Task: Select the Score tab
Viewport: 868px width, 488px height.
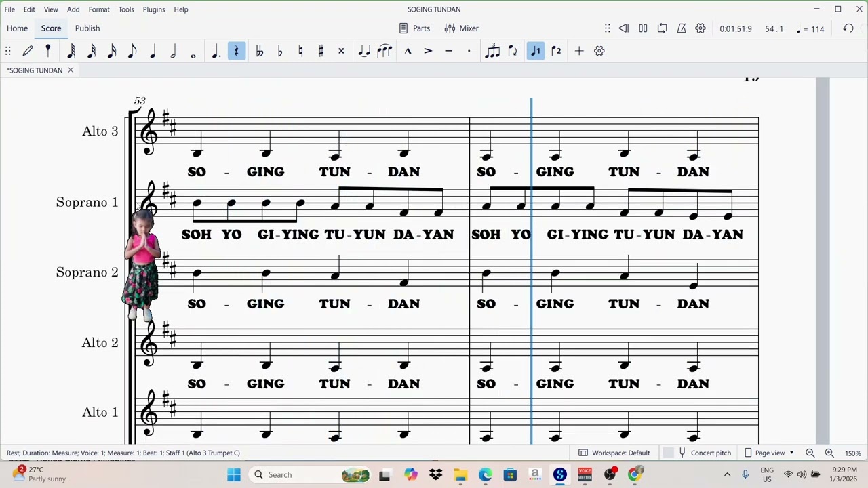Action: pyautogui.click(x=51, y=28)
